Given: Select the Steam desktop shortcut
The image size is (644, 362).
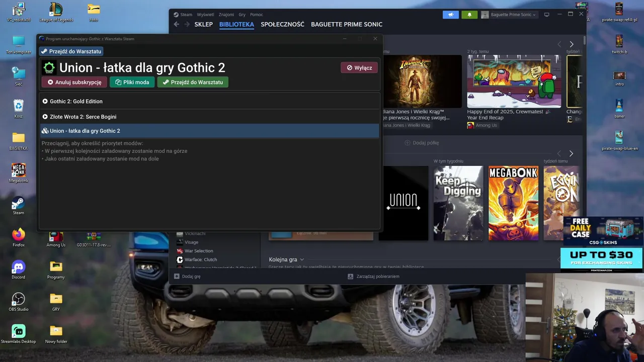Looking at the screenshot, I should click(x=19, y=205).
